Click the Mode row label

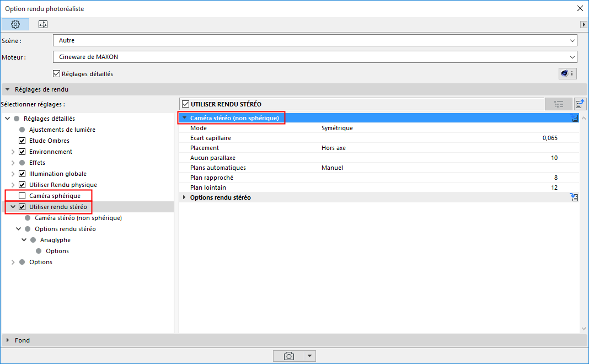tap(199, 128)
